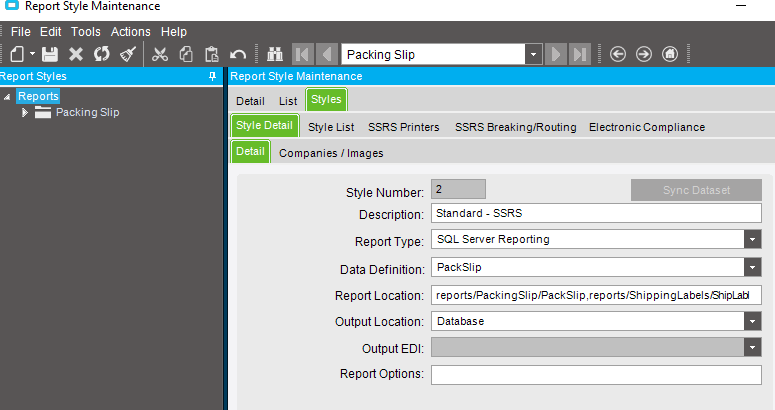Open the Companies / Images tab
The width and height of the screenshot is (775, 410).
click(331, 153)
